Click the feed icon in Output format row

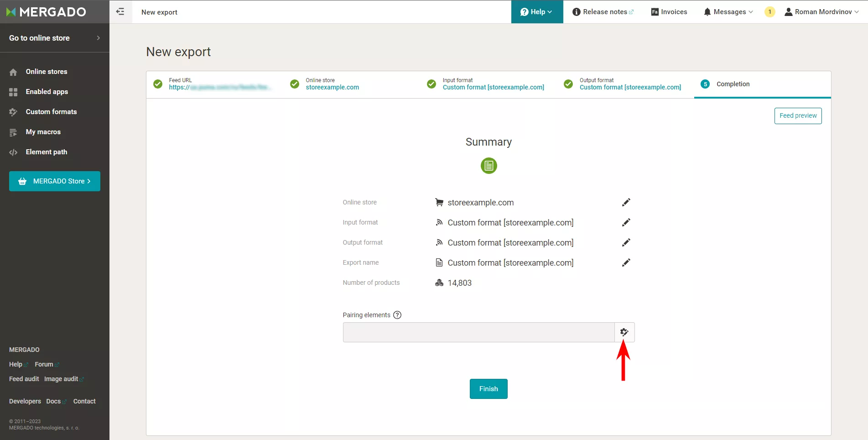439,242
